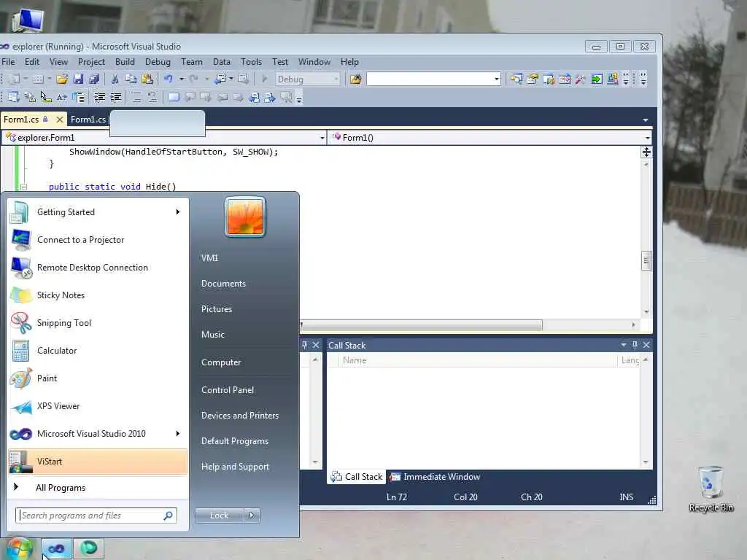Click the Paste clipboard icon
This screenshot has height=560, width=747.
147,79
